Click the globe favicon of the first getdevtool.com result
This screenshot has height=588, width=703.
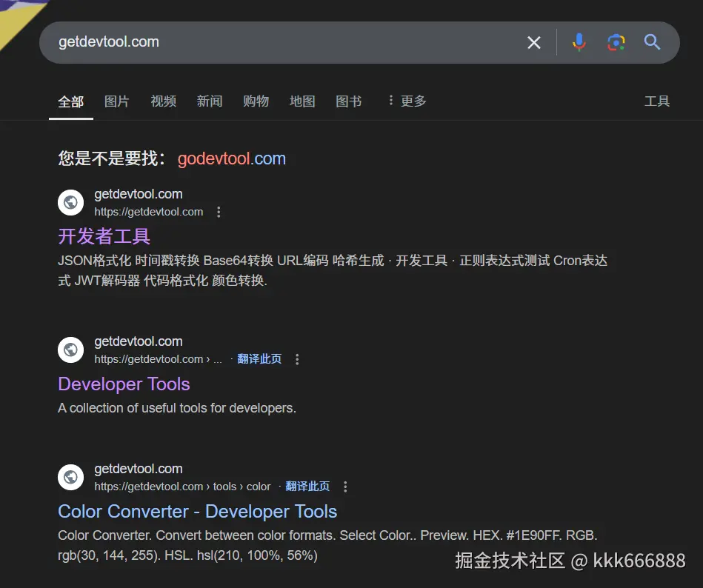point(70,202)
